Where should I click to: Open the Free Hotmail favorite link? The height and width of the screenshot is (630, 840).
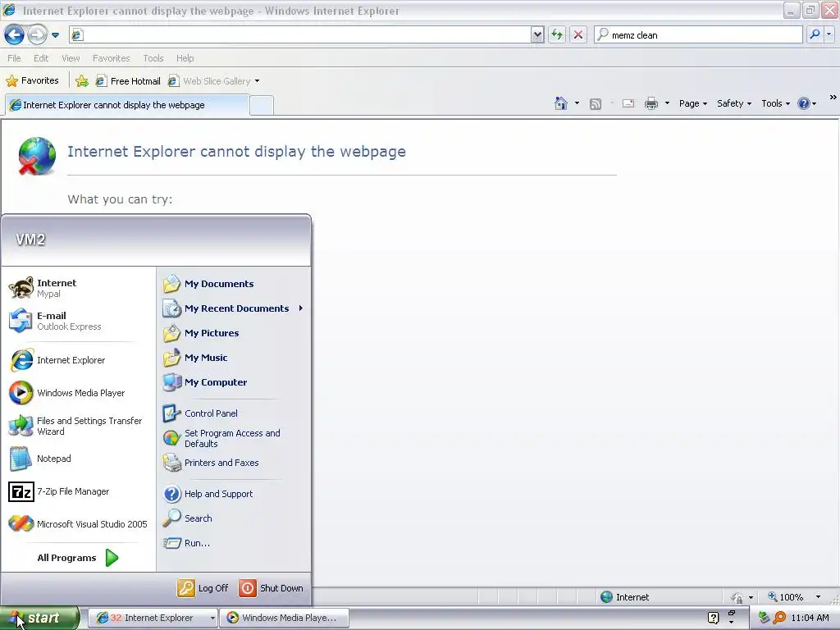(x=128, y=81)
